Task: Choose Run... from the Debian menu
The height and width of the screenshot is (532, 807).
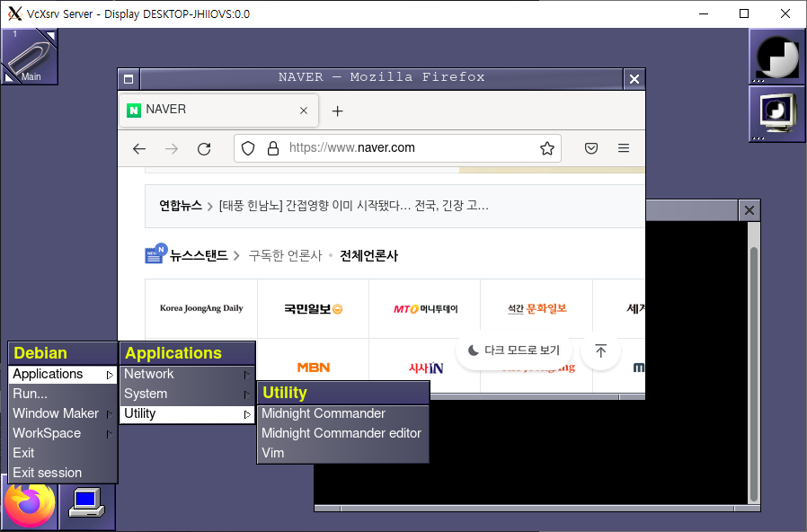Action: coord(63,395)
